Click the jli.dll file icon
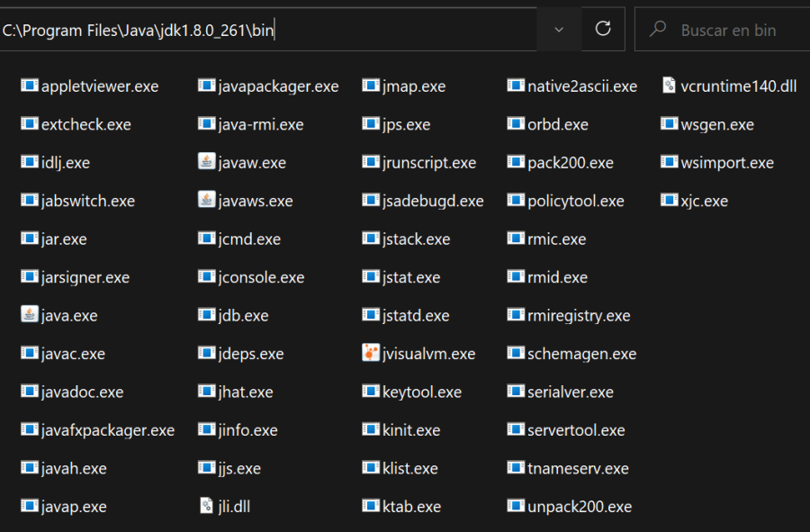The height and width of the screenshot is (532, 810). tap(206, 506)
